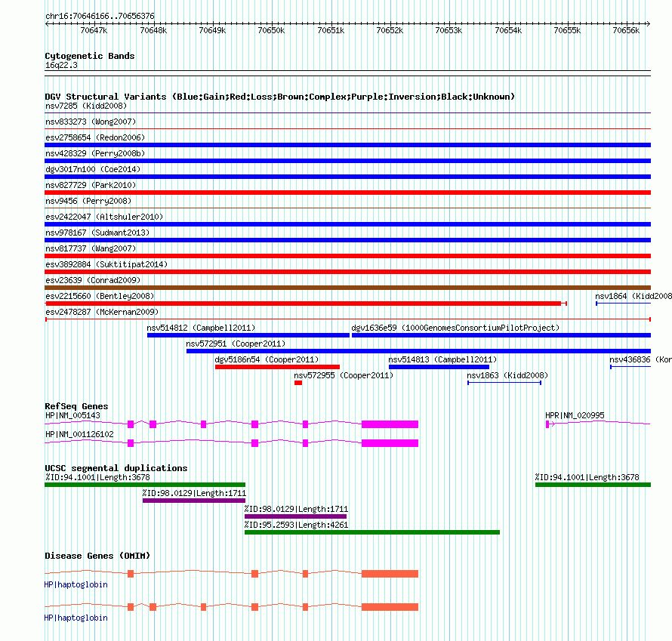Image resolution: width=672 pixels, height=641 pixels.
Task: Click nsv572951 (Cooper2011) variant label
Action: pos(236,344)
